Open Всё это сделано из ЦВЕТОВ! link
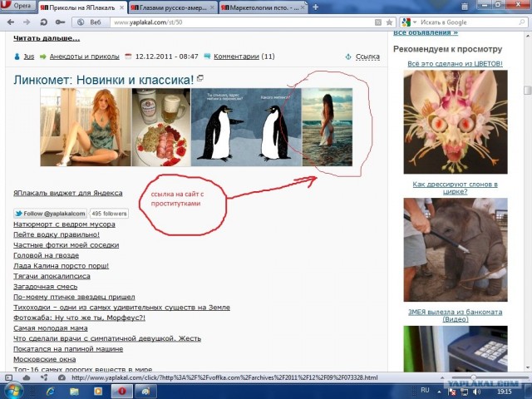 coord(455,64)
